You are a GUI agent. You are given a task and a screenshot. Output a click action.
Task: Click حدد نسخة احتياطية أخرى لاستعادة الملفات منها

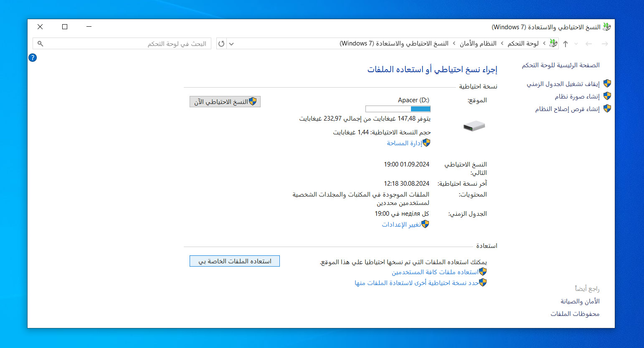[417, 283]
